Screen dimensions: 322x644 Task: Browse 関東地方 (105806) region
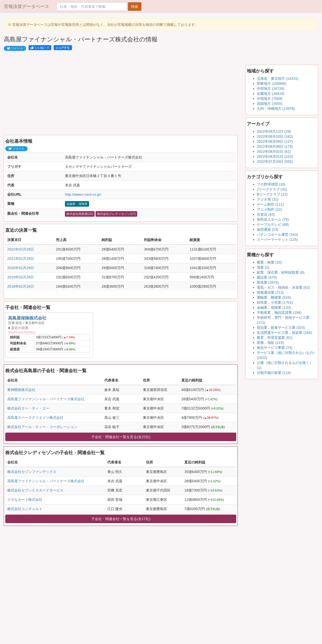click(271, 84)
